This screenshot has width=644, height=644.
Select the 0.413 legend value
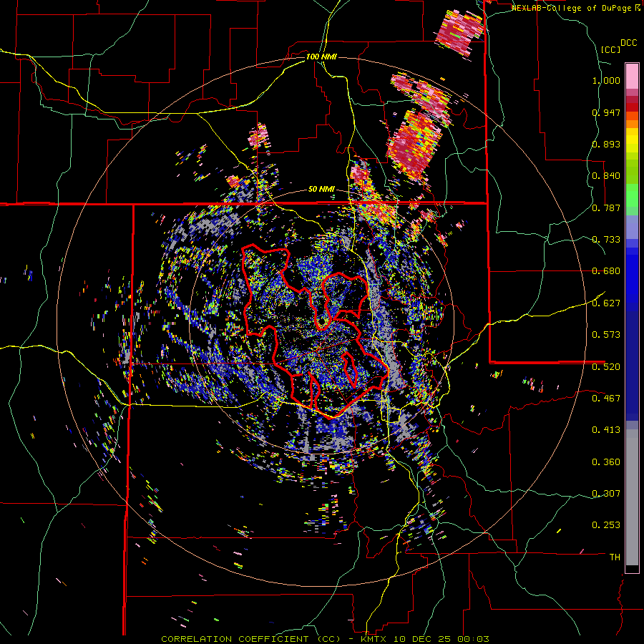[606, 430]
